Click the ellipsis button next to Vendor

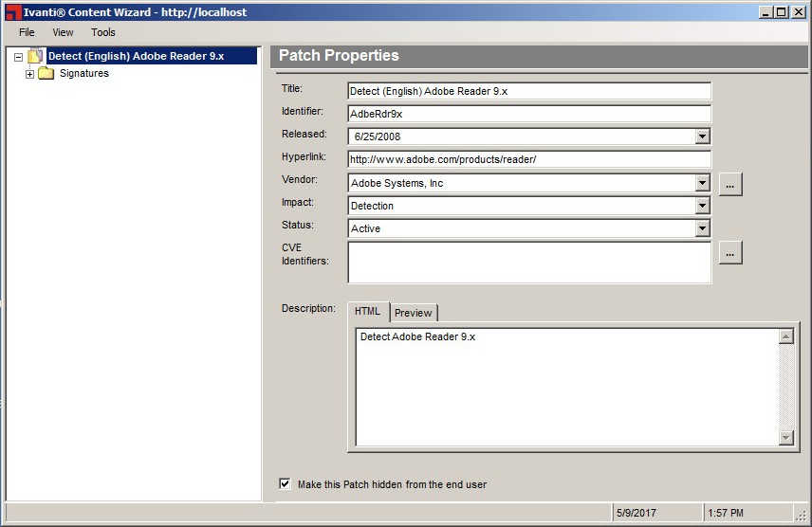[730, 184]
